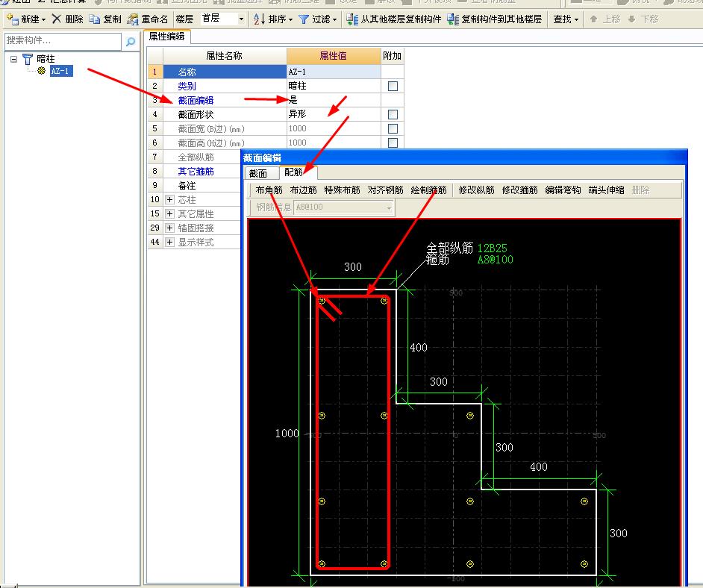Viewport: 703px width, 588px height.
Task: Open the 过滤 dropdown arrow
Action: pos(334,19)
